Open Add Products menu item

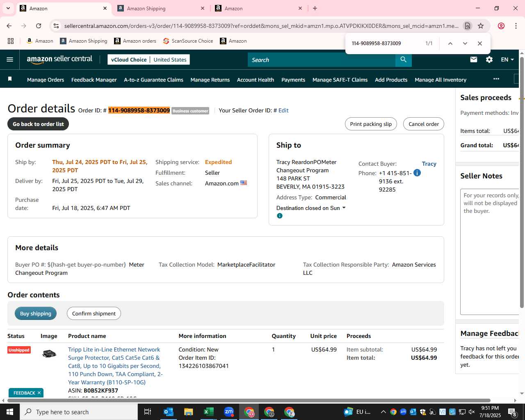pyautogui.click(x=391, y=80)
